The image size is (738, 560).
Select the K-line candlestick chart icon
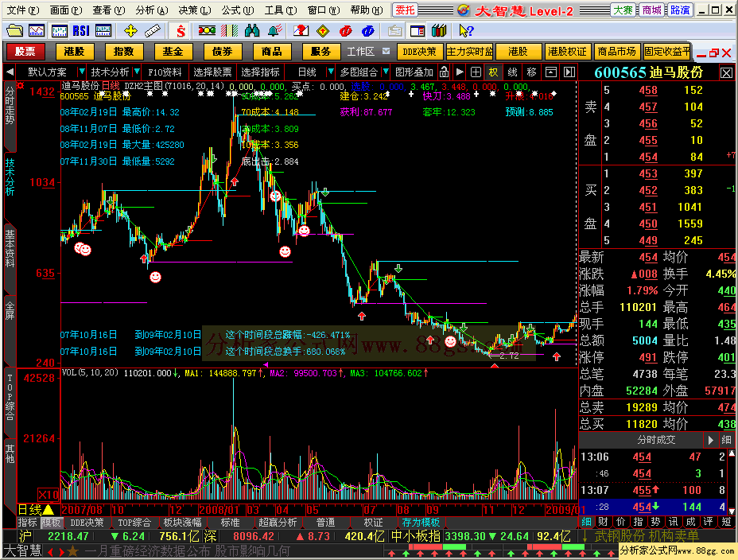[x=60, y=31]
